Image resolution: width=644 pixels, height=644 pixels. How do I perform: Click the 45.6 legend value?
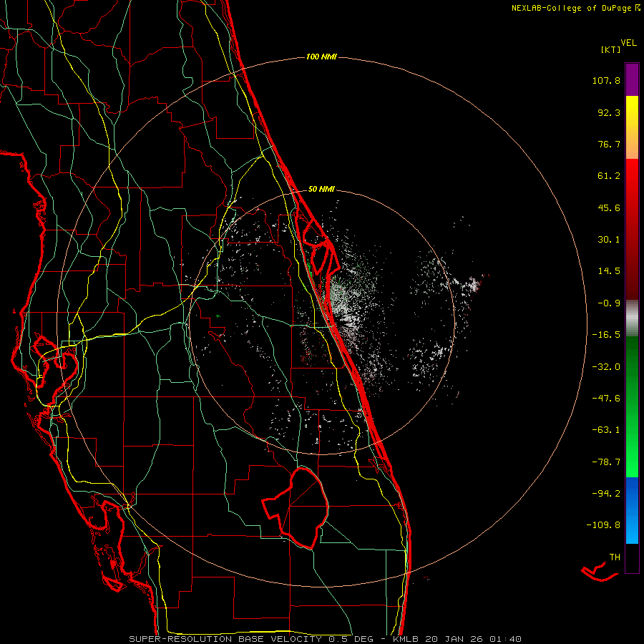click(x=609, y=208)
